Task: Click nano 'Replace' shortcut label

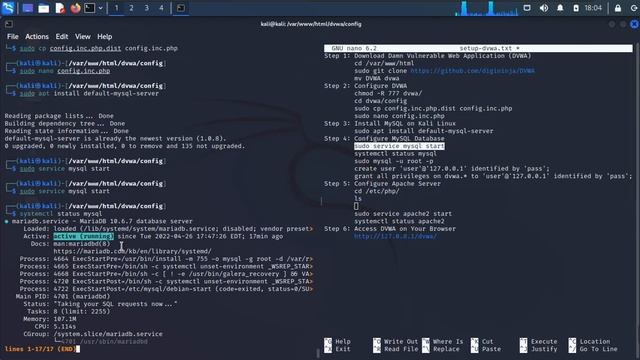Action: coord(446,349)
